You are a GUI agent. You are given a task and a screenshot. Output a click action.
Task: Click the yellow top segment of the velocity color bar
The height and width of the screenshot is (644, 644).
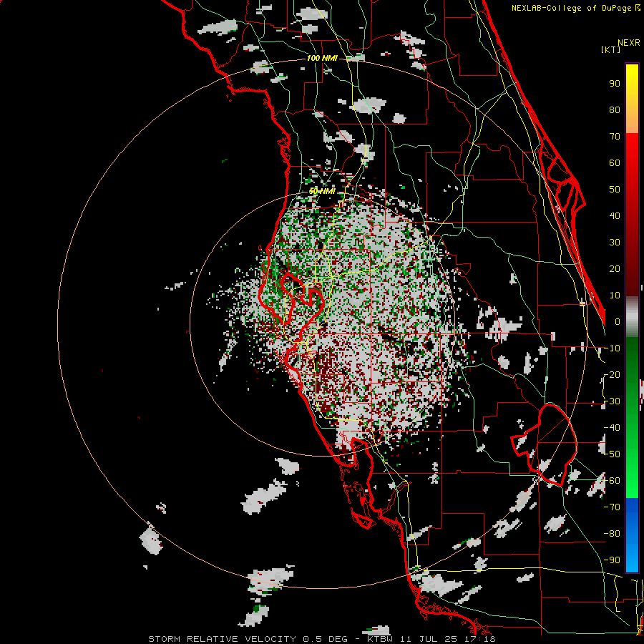pos(632,98)
